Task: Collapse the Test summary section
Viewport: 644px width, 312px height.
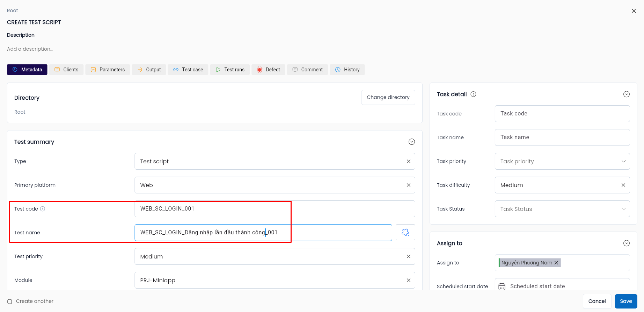Action: tap(412, 142)
